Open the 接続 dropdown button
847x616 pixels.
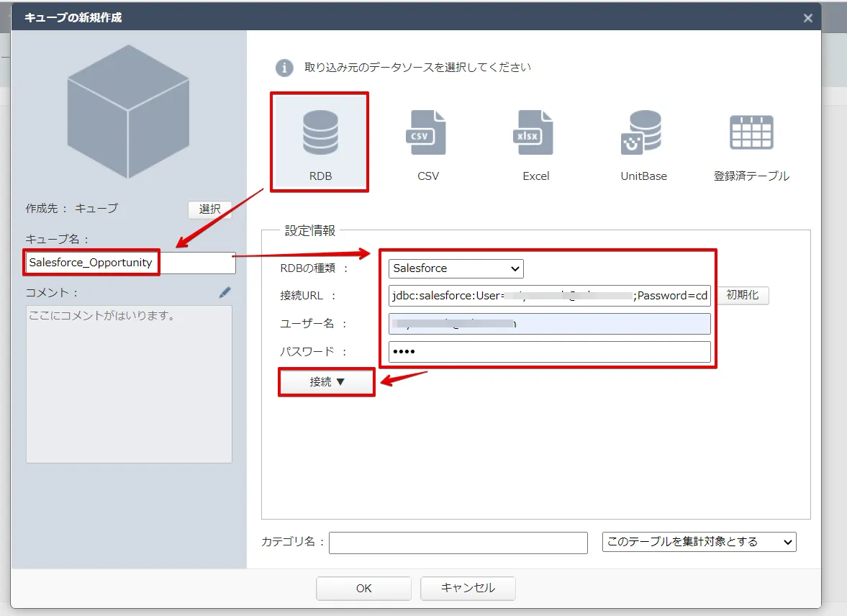click(326, 382)
